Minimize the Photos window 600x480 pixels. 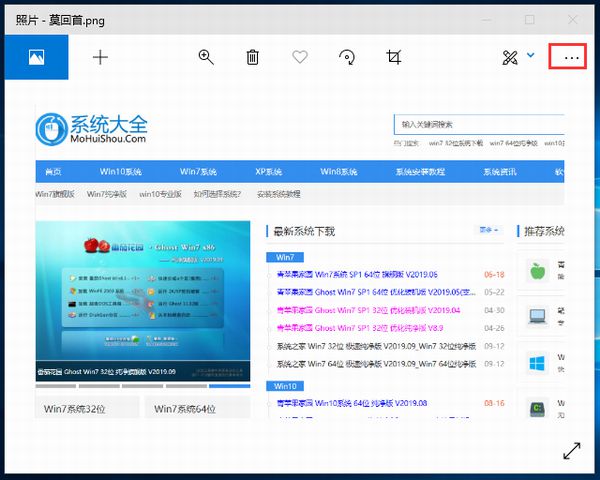[x=485, y=18]
